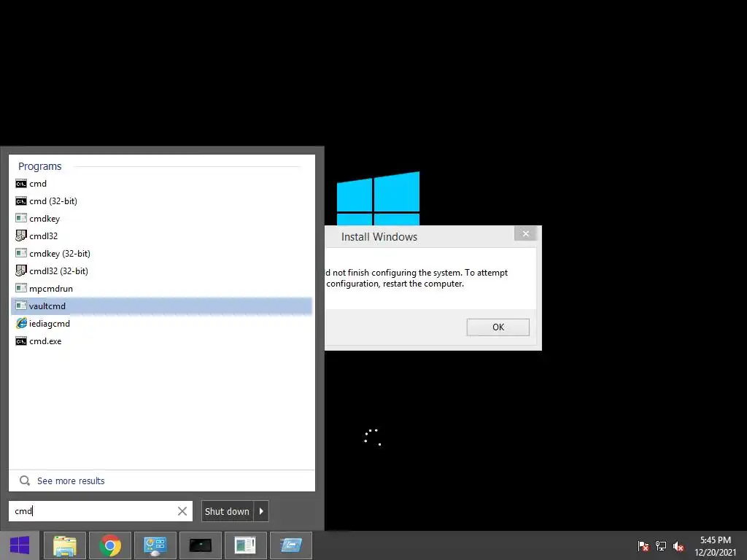Open the black console taskbar icon
The image size is (747, 560).
point(201,545)
